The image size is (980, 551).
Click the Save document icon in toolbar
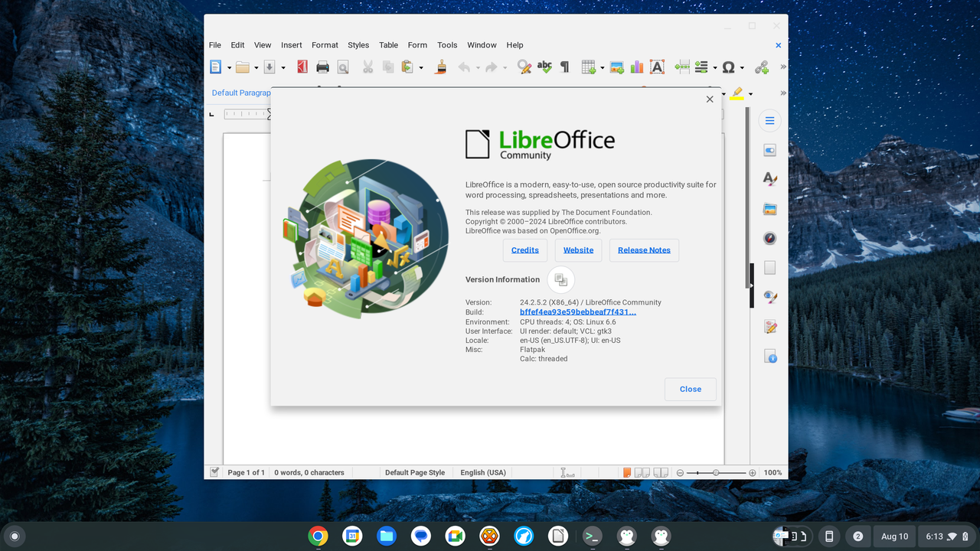pos(269,67)
